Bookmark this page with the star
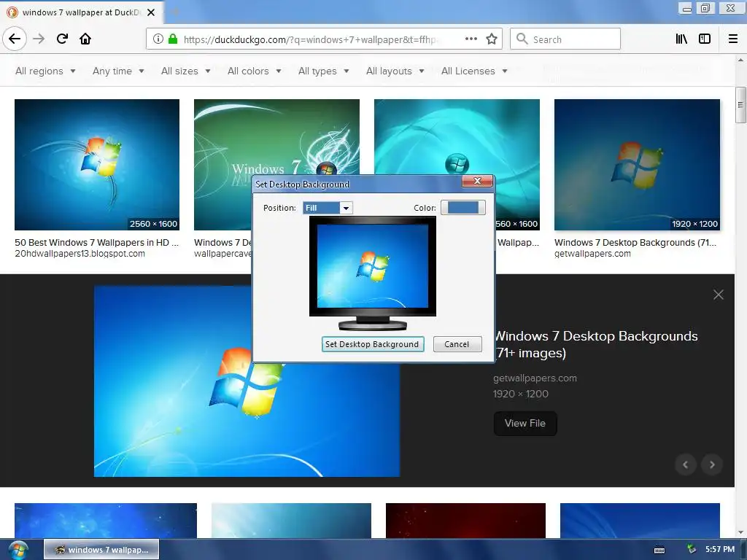 [492, 39]
